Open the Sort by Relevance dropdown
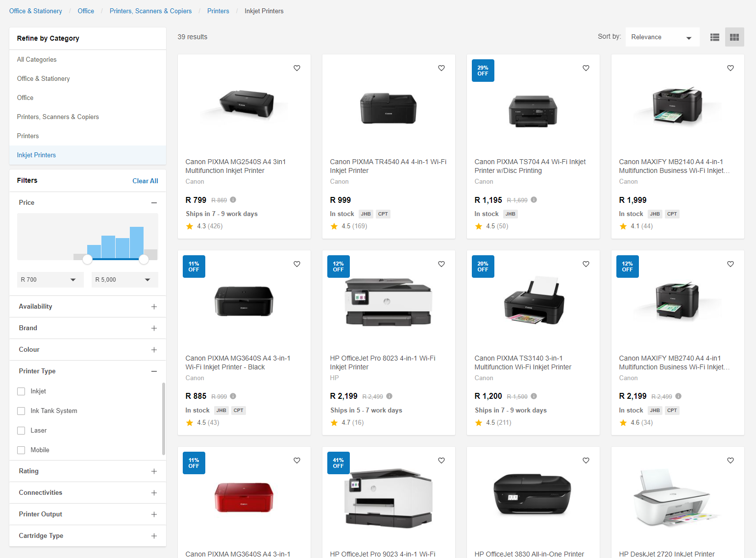This screenshot has height=558, width=756. [x=662, y=37]
